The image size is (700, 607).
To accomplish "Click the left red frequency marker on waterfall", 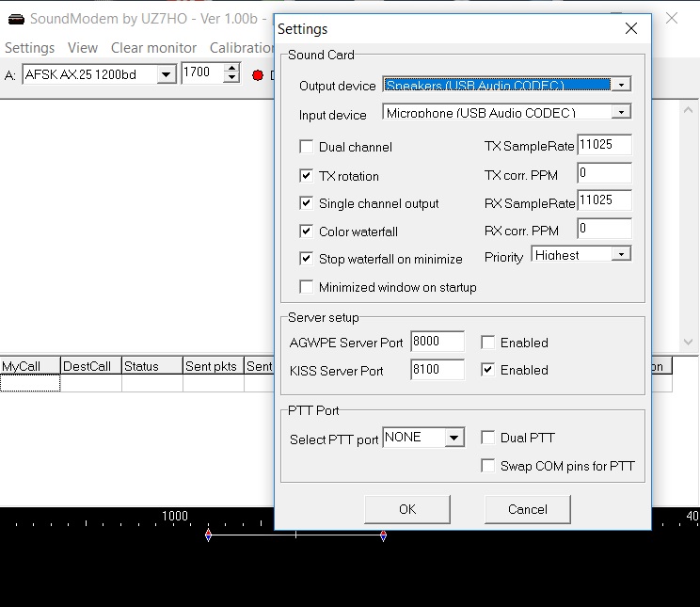I will pyautogui.click(x=208, y=535).
